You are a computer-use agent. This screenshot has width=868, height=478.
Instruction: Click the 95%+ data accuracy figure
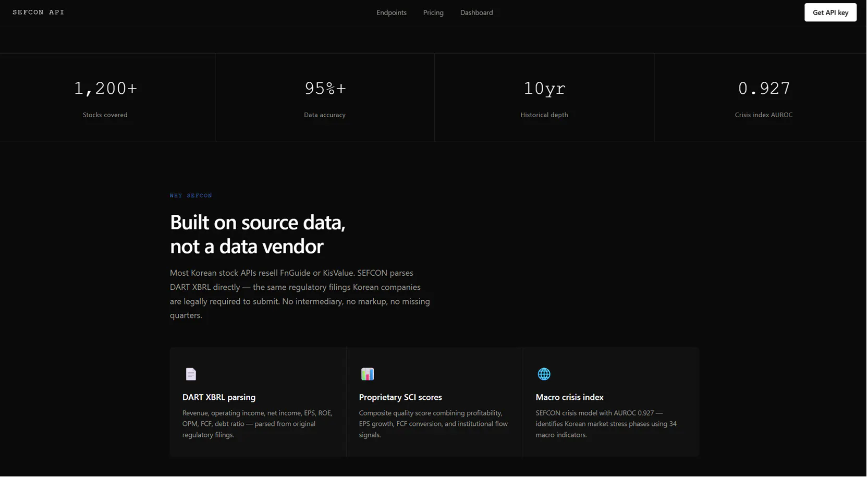point(326,89)
